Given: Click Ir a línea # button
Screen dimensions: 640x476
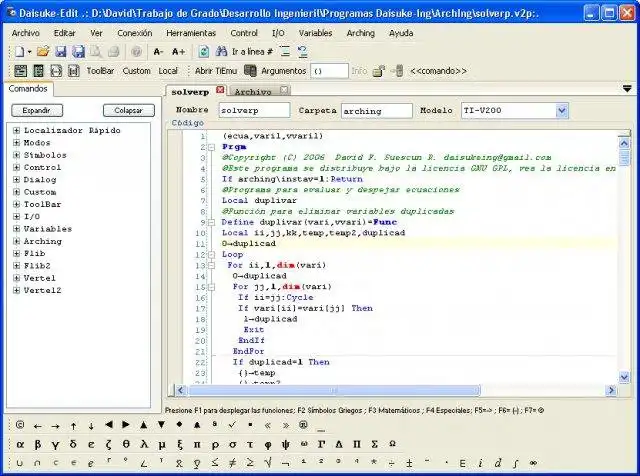Looking at the screenshot, I should [252, 51].
